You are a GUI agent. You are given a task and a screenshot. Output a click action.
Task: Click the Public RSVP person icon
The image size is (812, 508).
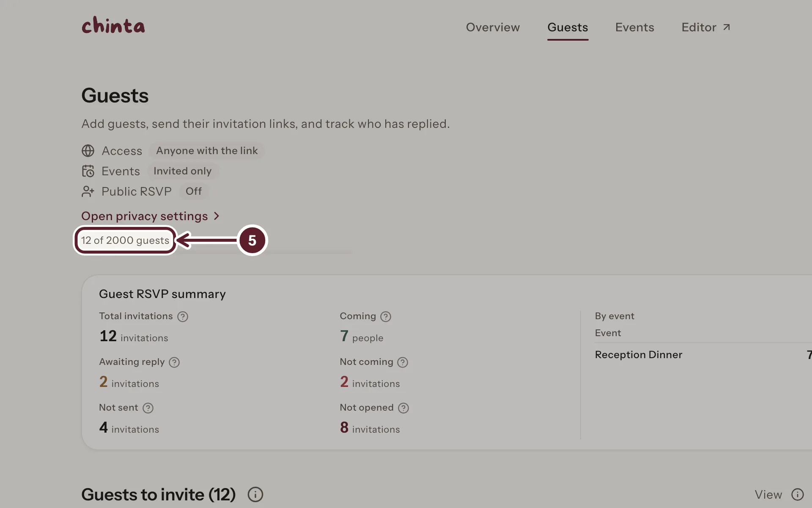[x=88, y=191]
